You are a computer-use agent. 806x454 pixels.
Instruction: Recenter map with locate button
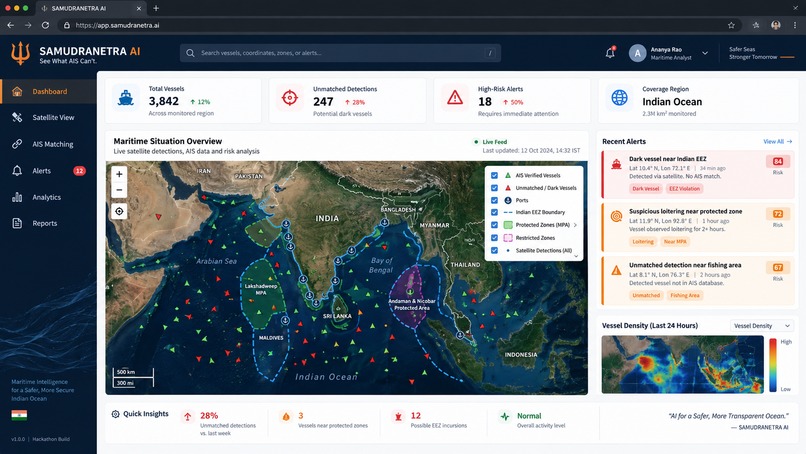[x=119, y=211]
